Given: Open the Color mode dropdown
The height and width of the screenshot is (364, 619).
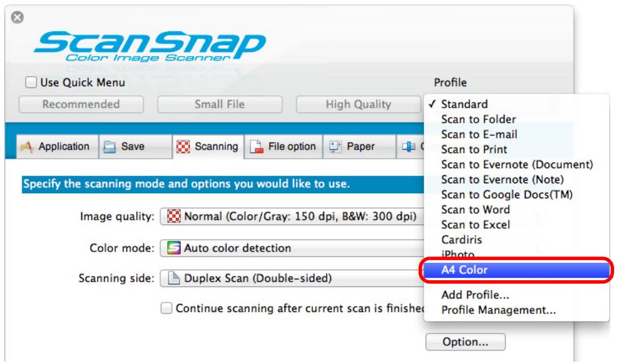Looking at the screenshot, I should pyautogui.click(x=292, y=248).
